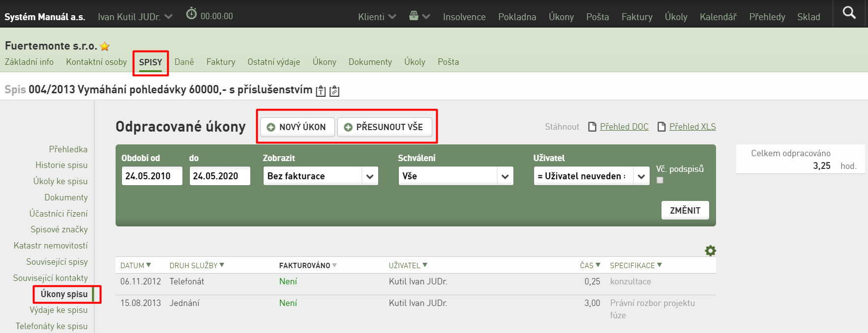868x333 pixels.
Task: Switch to the Faktury client tab
Action: point(221,62)
